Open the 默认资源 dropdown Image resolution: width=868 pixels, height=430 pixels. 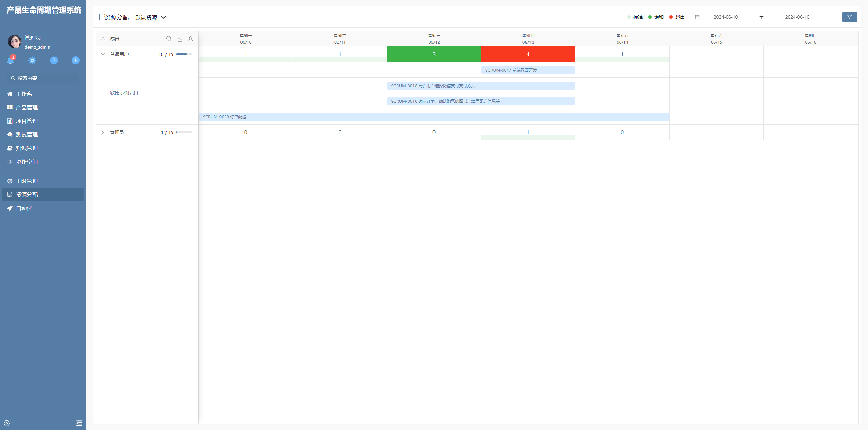click(151, 17)
